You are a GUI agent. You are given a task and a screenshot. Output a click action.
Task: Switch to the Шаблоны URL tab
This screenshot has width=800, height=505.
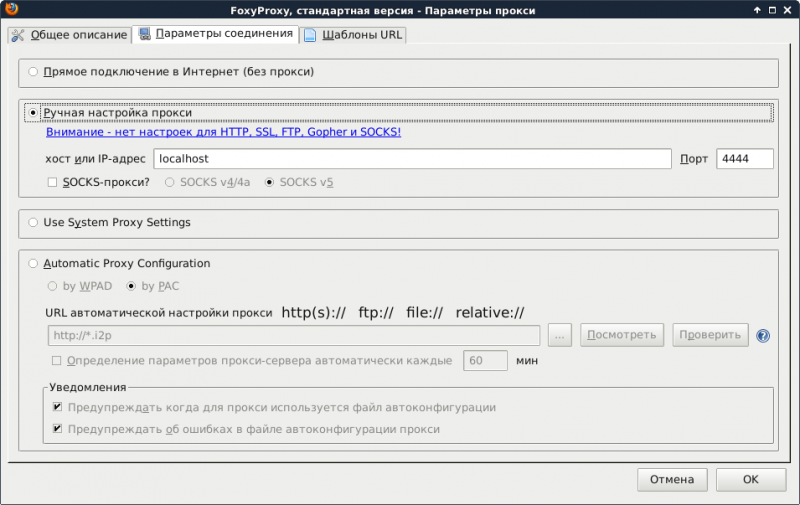(354, 35)
